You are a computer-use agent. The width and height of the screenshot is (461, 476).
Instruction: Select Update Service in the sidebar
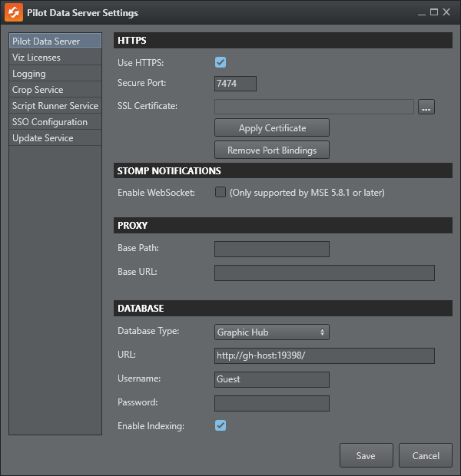tap(55, 138)
